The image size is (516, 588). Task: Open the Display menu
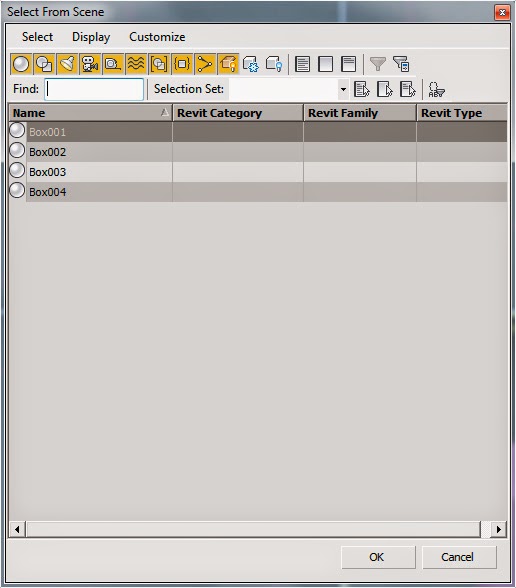coord(91,37)
